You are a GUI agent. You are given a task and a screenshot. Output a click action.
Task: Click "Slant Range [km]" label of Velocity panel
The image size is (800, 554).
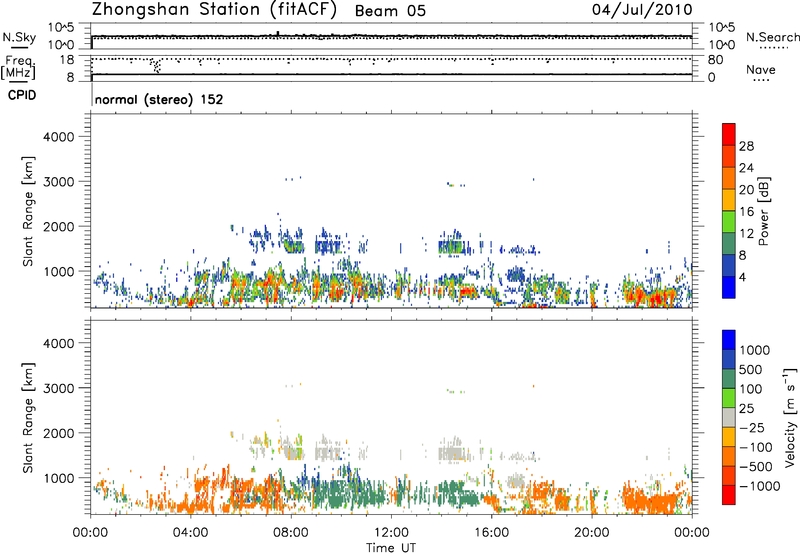[28, 418]
